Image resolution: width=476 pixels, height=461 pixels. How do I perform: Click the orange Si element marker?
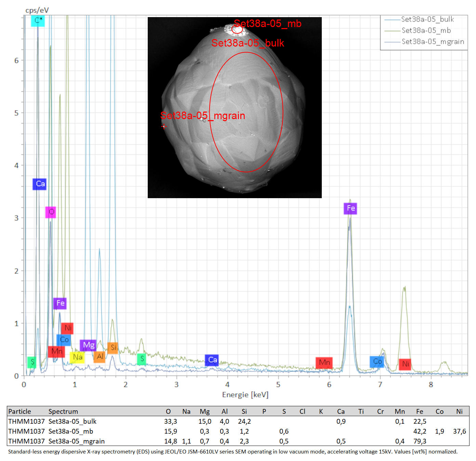point(113,348)
